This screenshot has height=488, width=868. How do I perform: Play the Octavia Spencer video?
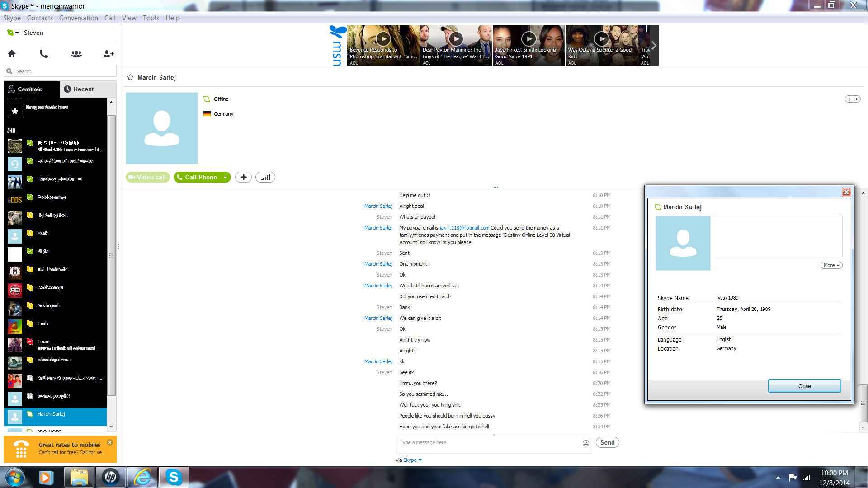(602, 39)
